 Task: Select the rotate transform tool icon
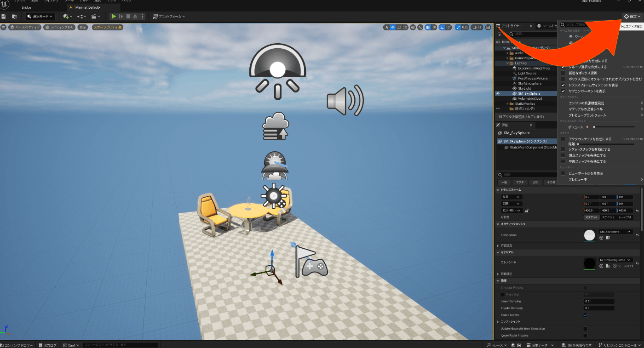[x=399, y=27]
